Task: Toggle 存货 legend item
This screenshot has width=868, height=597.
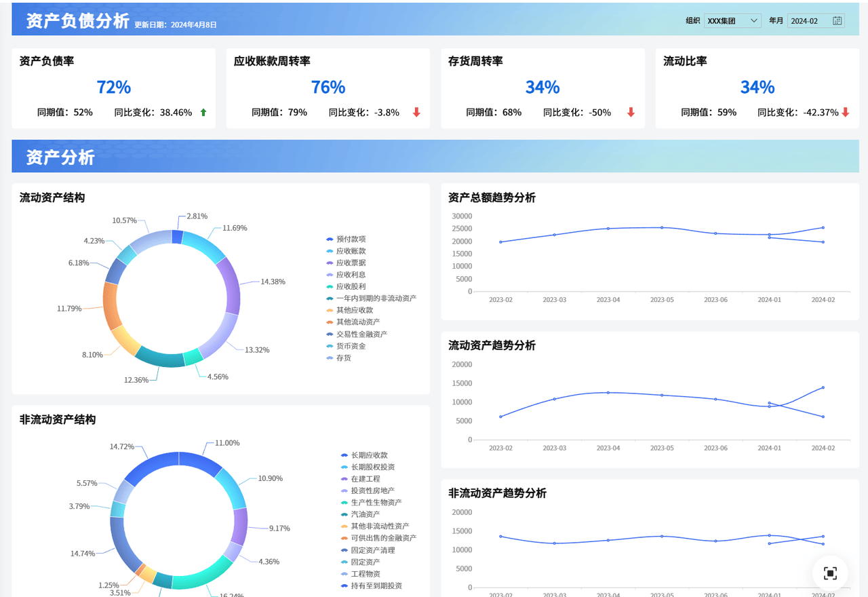Action: coord(338,358)
